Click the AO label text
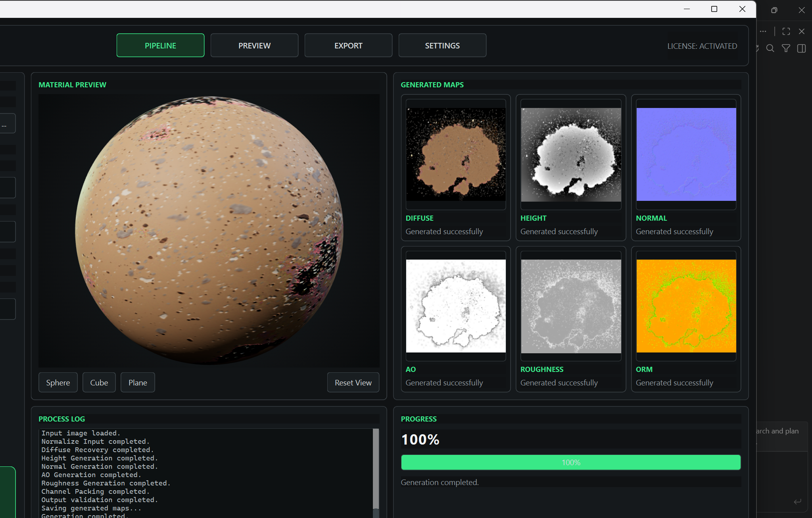812x518 pixels. (x=411, y=369)
